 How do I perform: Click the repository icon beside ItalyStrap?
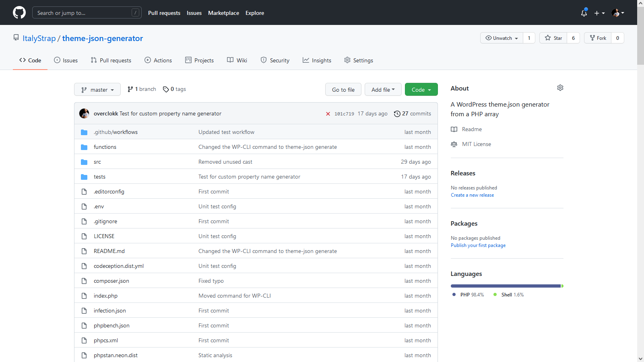point(16,37)
